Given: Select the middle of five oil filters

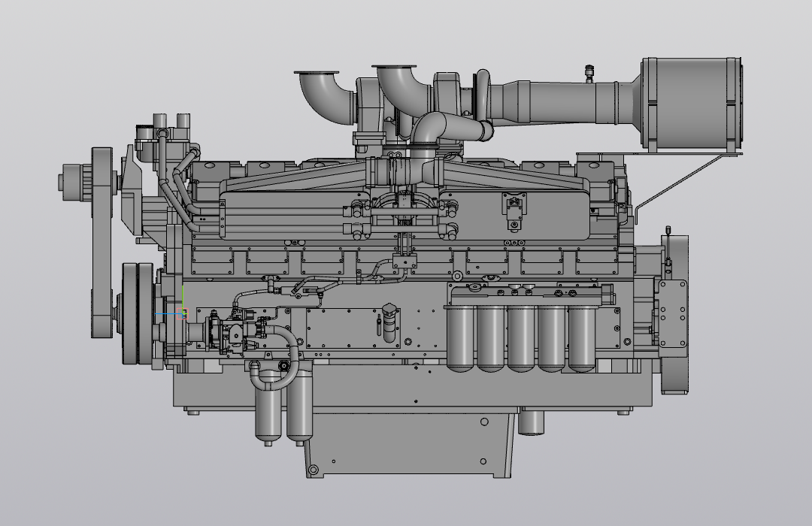Looking at the screenshot, I should click(x=522, y=339).
